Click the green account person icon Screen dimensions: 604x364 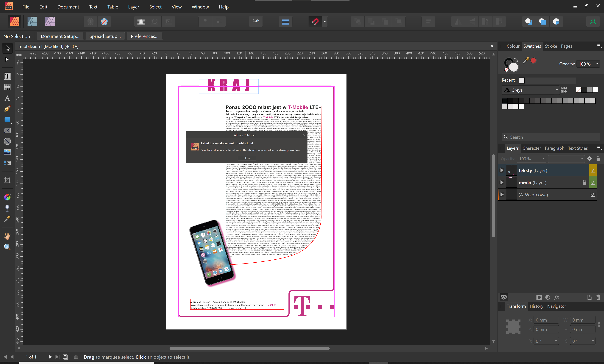coord(593,22)
